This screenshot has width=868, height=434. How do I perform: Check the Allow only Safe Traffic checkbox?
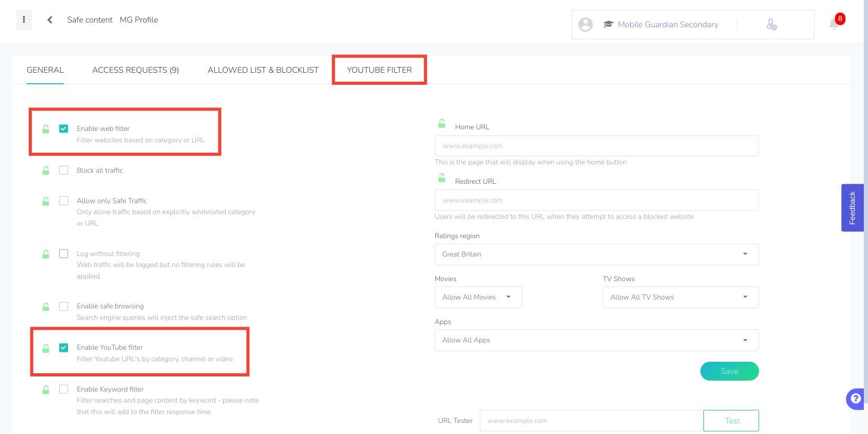64,201
